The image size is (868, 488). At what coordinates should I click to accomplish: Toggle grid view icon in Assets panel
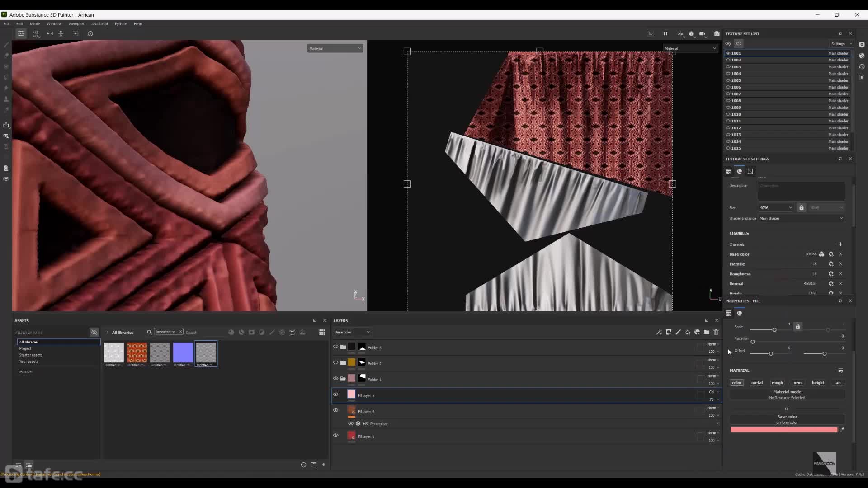point(322,332)
